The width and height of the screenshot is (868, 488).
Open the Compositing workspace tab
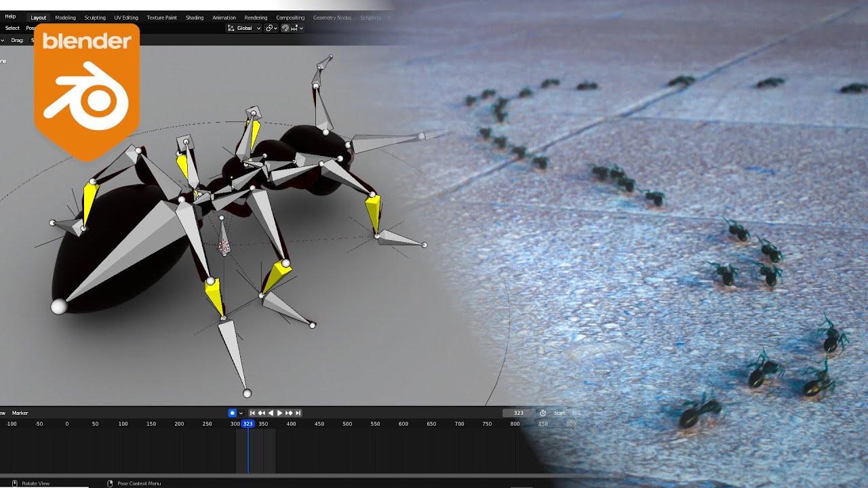(x=290, y=18)
